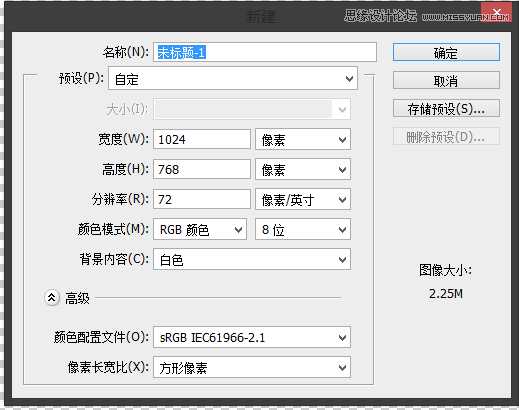Click the 名称 input field
The height and width of the screenshot is (410, 519).
click(265, 52)
